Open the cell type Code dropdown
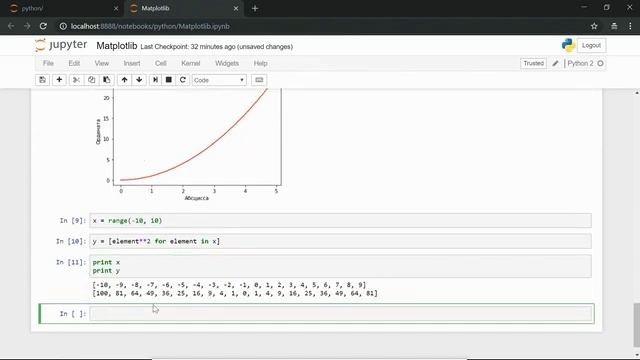Viewport: 640px width, 360px height. (219, 80)
